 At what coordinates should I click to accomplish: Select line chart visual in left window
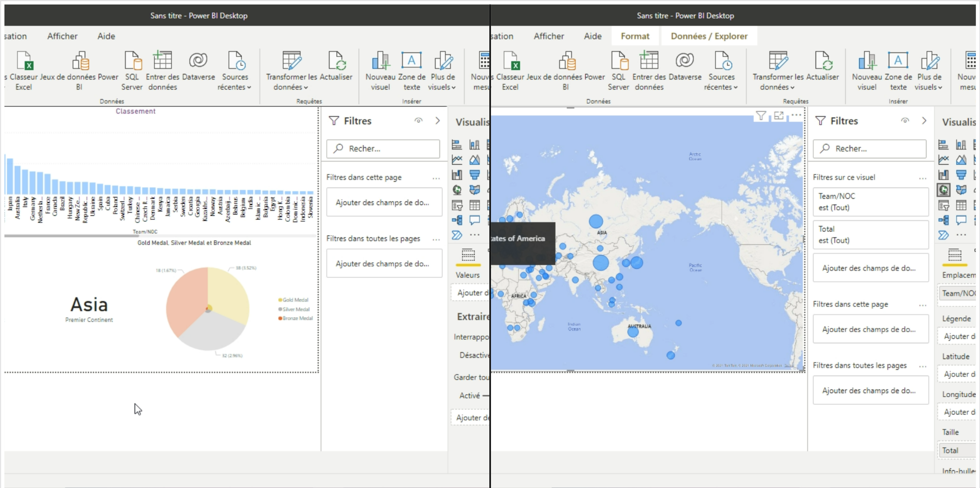coord(457,160)
